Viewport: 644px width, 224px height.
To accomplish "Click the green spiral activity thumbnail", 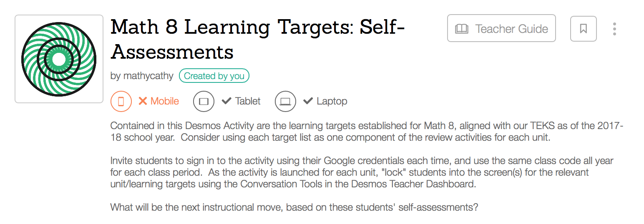I will click(x=59, y=59).
